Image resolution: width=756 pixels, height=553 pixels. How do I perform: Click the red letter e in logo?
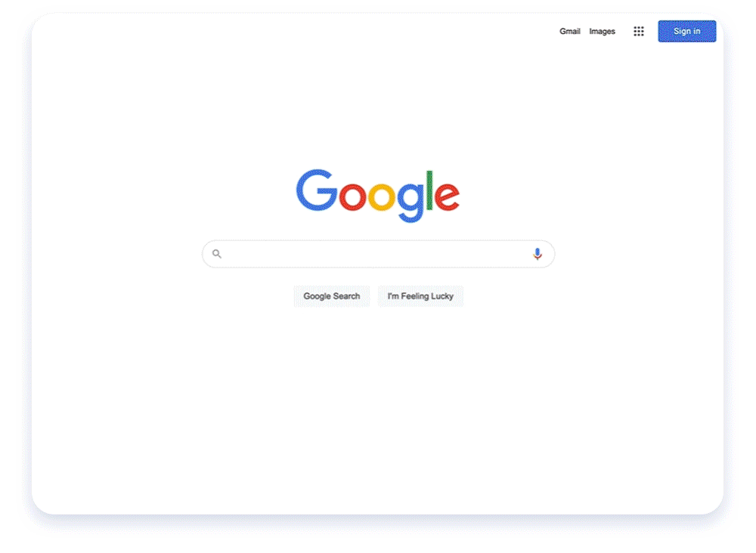[x=447, y=197]
